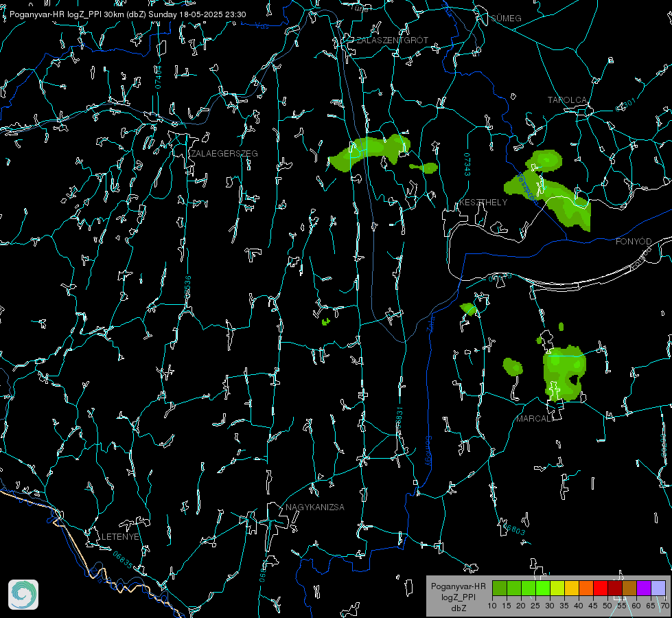Click the ZALASZENTGRÓT town label

(x=392, y=41)
